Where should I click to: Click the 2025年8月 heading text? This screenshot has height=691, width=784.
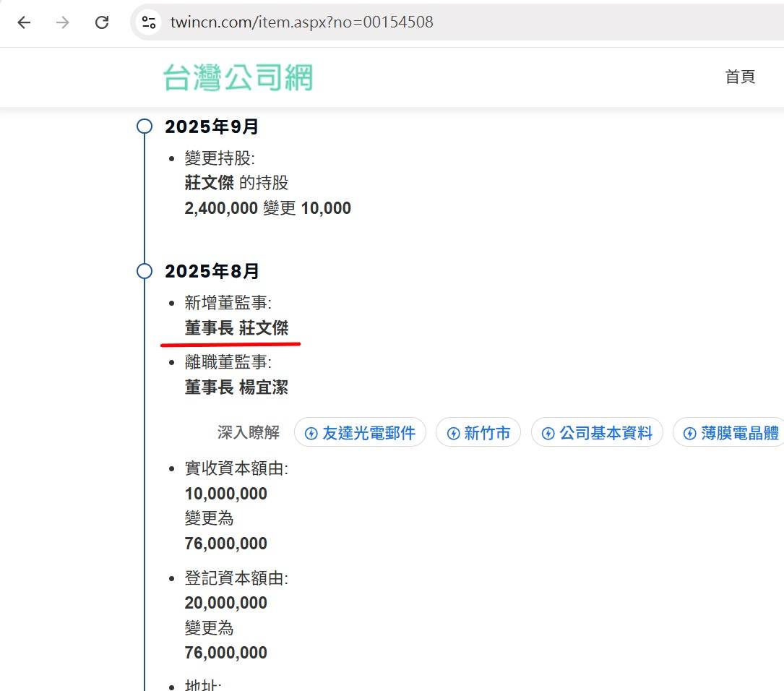pyautogui.click(x=212, y=272)
